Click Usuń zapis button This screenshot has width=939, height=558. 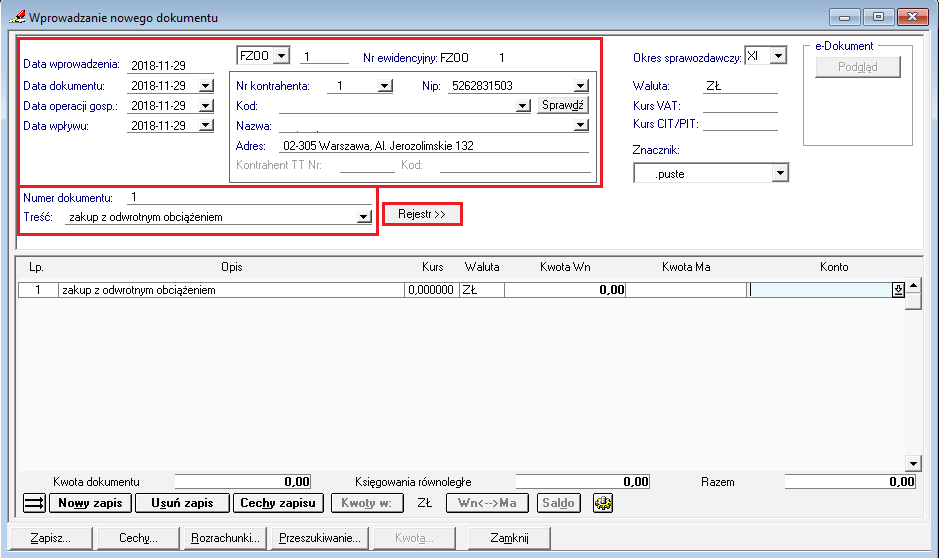click(x=182, y=503)
